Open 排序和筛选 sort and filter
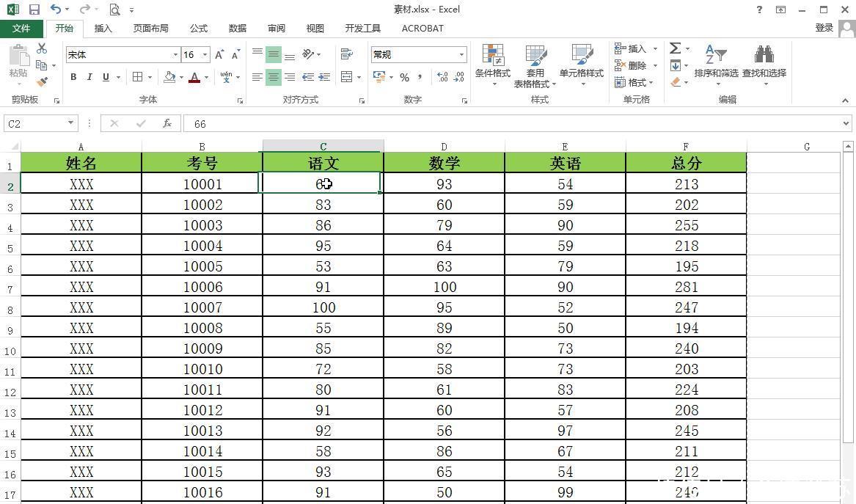The width and height of the screenshot is (856, 504). coord(716,64)
